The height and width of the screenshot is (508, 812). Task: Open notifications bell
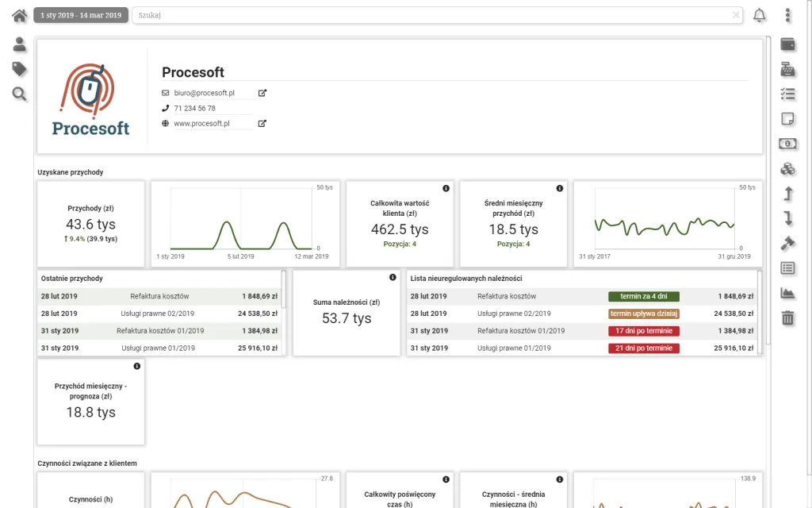click(x=759, y=15)
